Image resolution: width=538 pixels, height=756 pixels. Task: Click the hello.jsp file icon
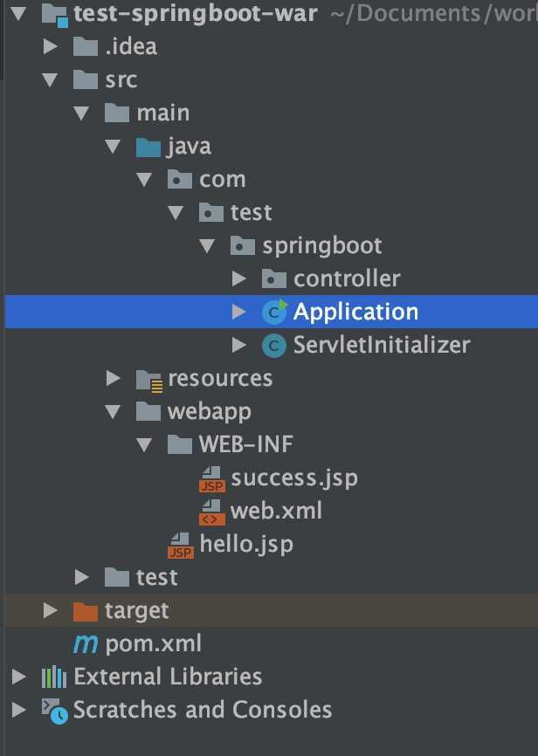pos(181,546)
